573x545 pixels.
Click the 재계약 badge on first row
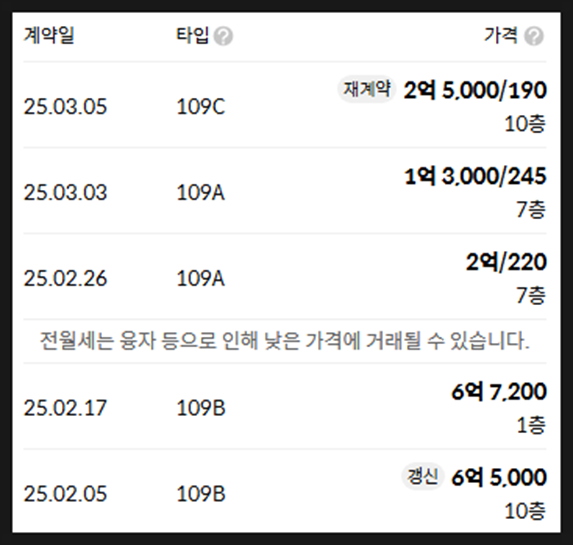pyautogui.click(x=367, y=90)
